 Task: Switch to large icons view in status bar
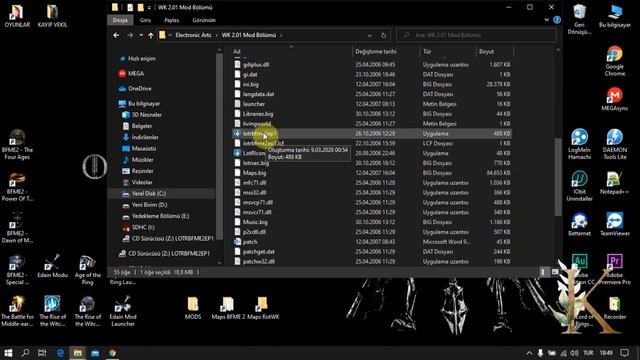pyautogui.click(x=555, y=272)
